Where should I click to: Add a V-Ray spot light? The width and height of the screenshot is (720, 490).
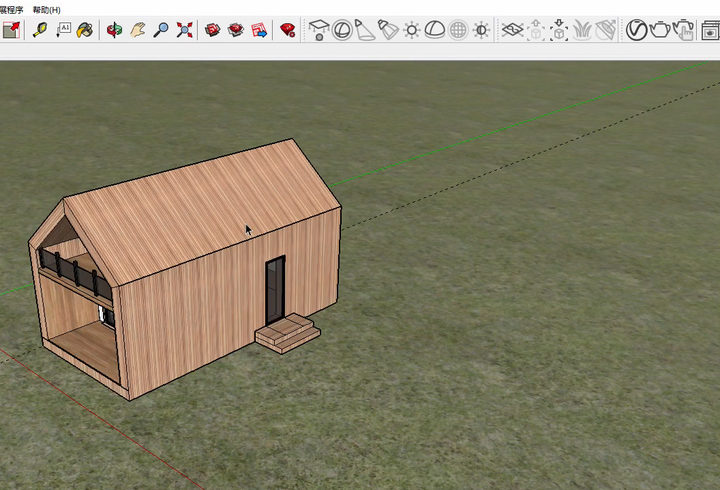365,30
